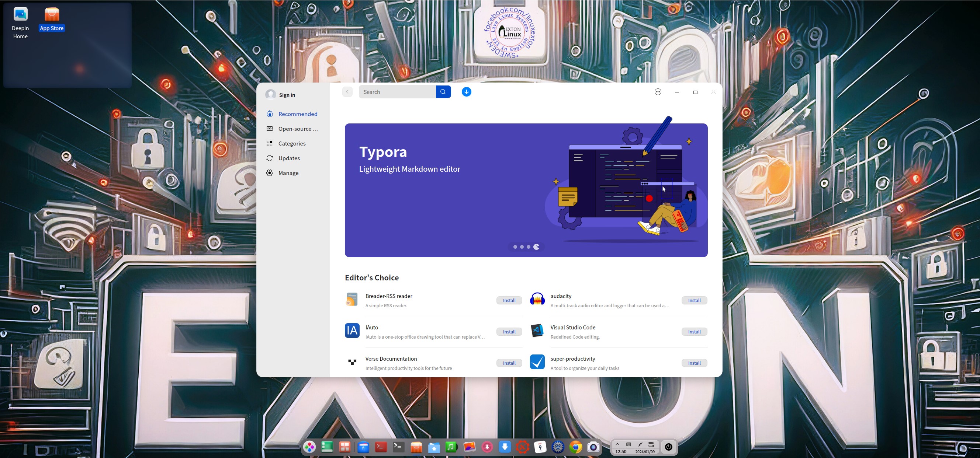The width and height of the screenshot is (980, 458).
Task: Open Visual Studio Code app icon
Action: tap(537, 331)
